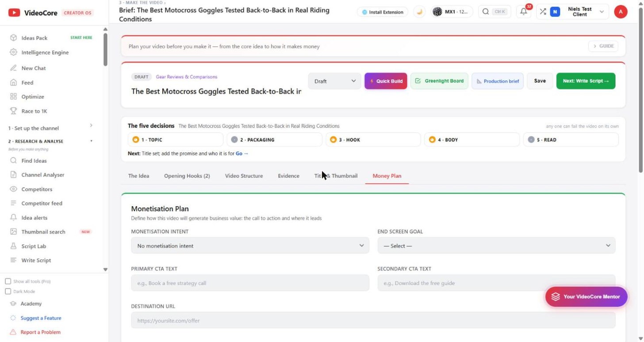Viewport: 644px width, 342px height.
Task: Toggle the moon night-mode icon
Action: tap(419, 12)
